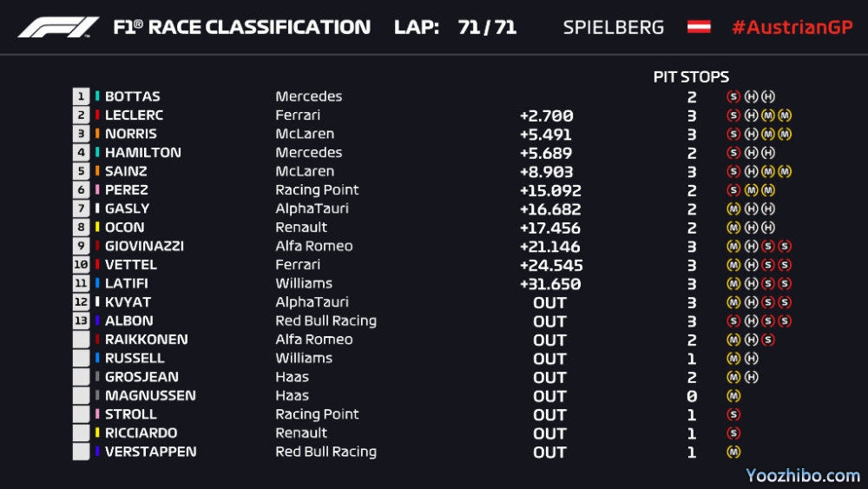Select the position 13 box next to Albon
The height and width of the screenshot is (489, 868).
(x=82, y=320)
